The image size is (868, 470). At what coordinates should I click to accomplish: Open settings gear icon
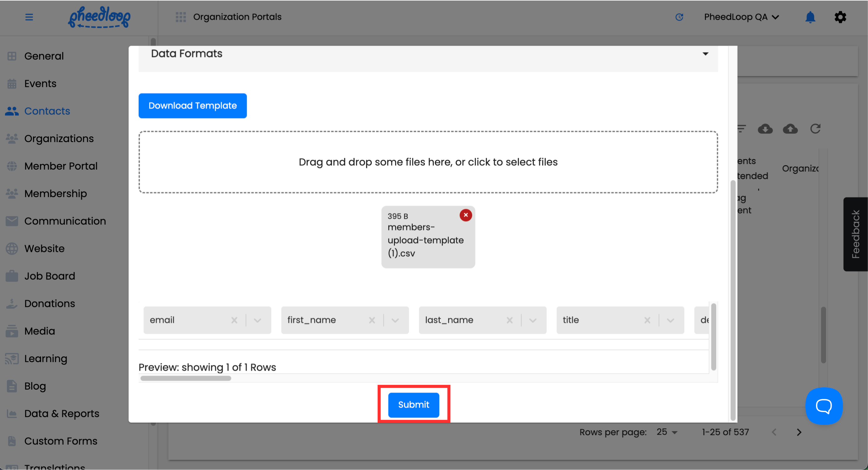click(840, 17)
